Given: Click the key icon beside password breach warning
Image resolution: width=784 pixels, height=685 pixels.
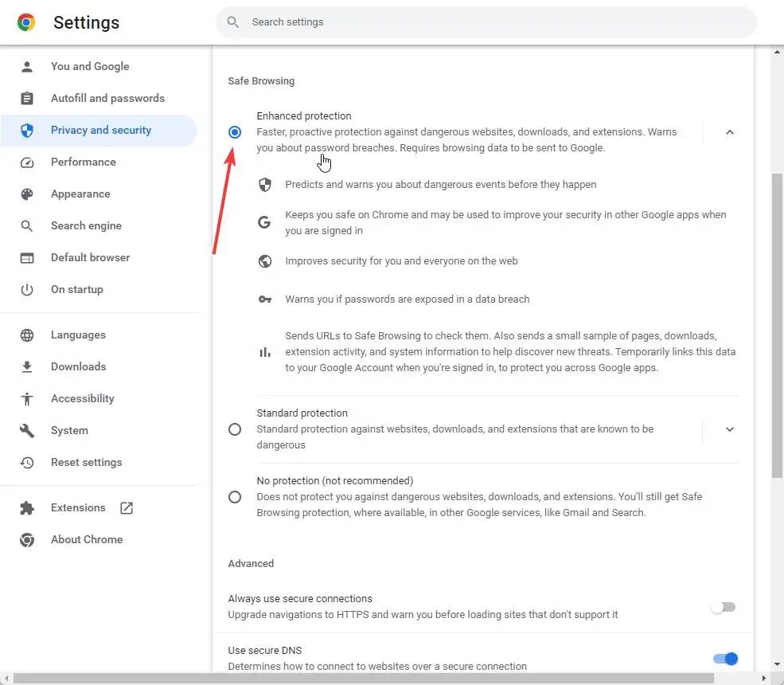Looking at the screenshot, I should pos(265,299).
